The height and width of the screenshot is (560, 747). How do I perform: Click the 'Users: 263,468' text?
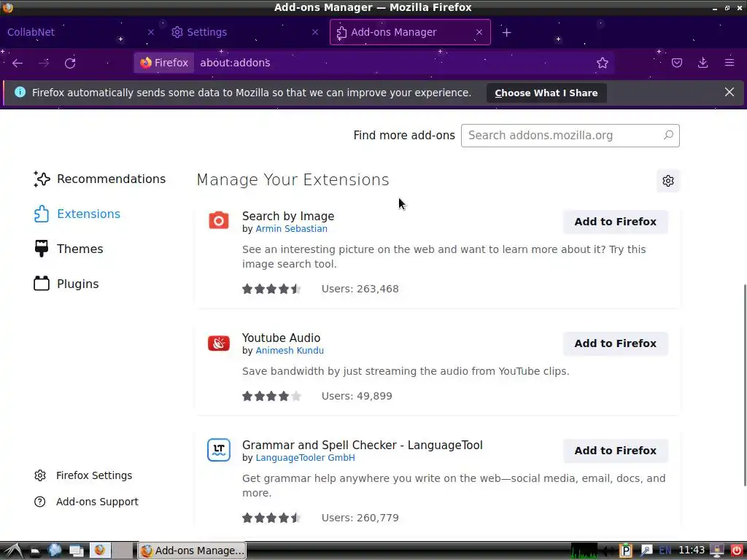click(360, 289)
